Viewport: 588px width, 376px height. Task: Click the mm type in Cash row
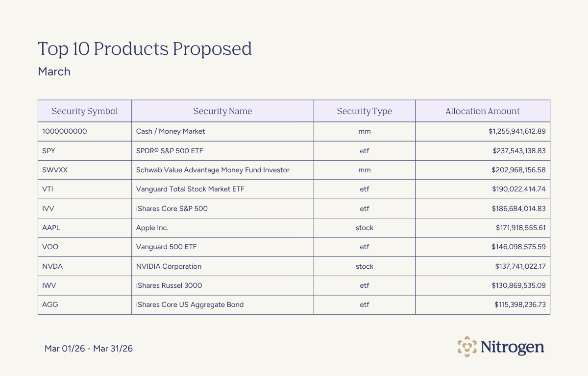coord(365,131)
